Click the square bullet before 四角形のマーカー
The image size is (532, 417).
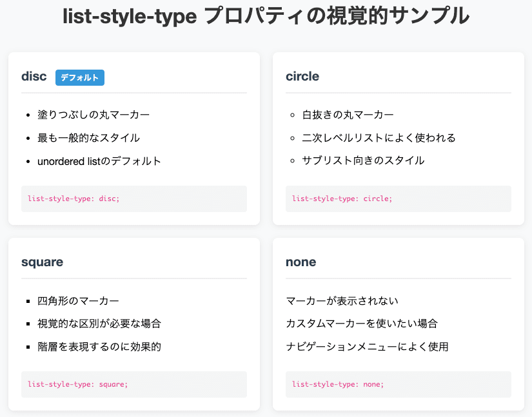tap(28, 301)
